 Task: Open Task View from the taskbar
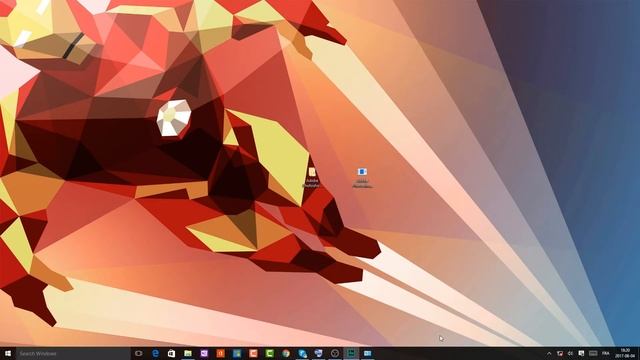pyautogui.click(x=138, y=353)
